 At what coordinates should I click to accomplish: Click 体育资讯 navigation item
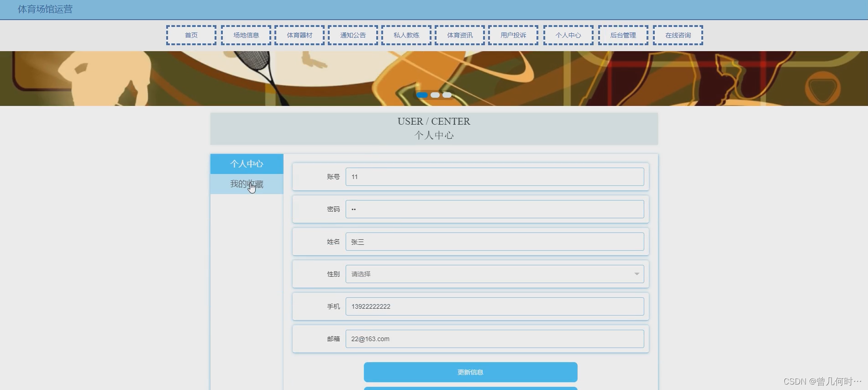point(460,35)
